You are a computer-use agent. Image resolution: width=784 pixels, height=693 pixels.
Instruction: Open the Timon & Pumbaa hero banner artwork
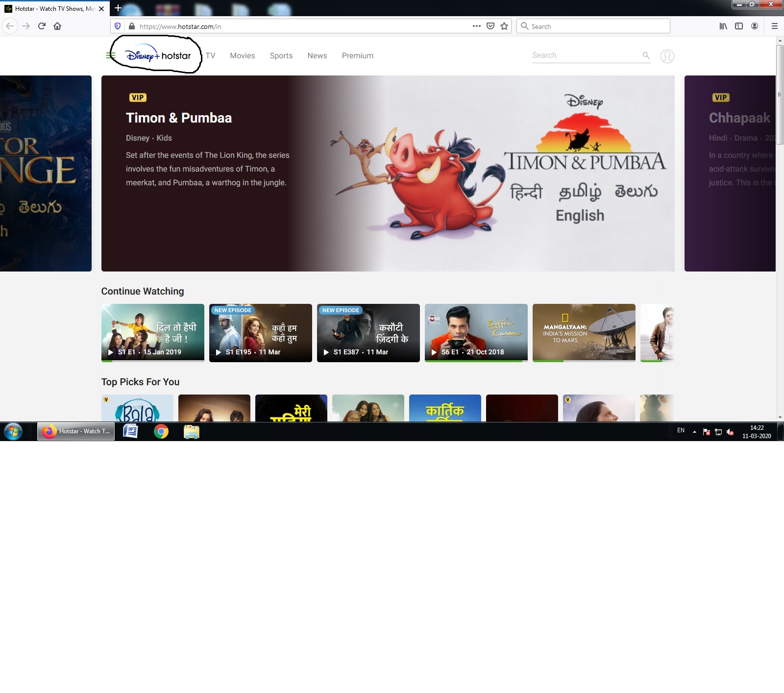tap(388, 173)
